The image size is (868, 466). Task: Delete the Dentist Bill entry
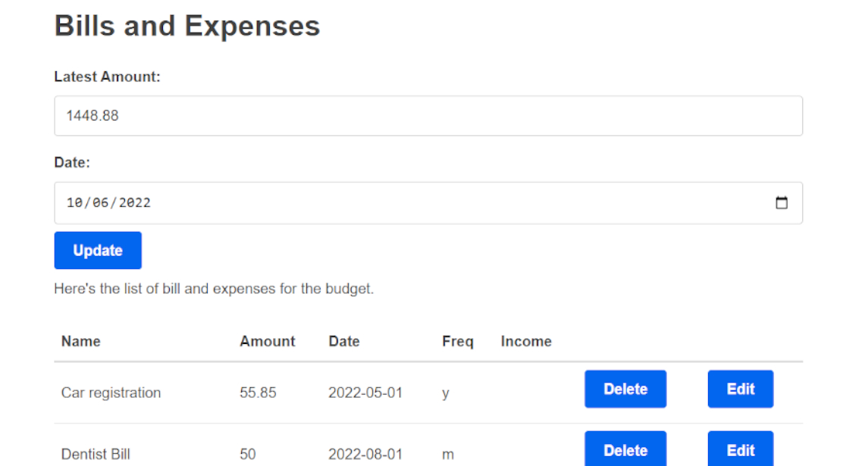625,449
